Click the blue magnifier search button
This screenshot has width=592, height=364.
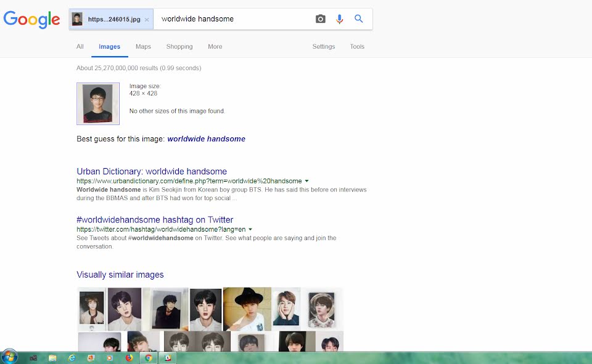point(359,18)
